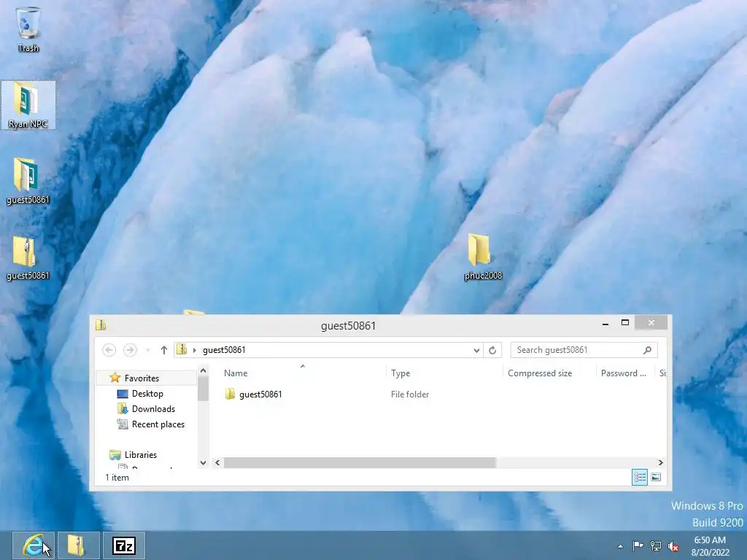The image size is (747, 560).
Task: Refresh the guest50861 folder view
Action: (x=492, y=350)
